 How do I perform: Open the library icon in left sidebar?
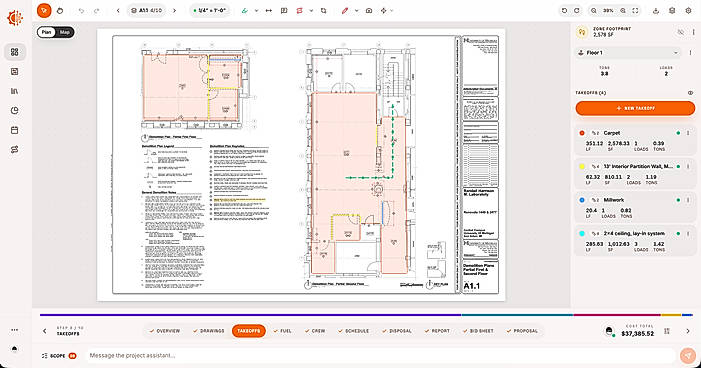pyautogui.click(x=15, y=91)
